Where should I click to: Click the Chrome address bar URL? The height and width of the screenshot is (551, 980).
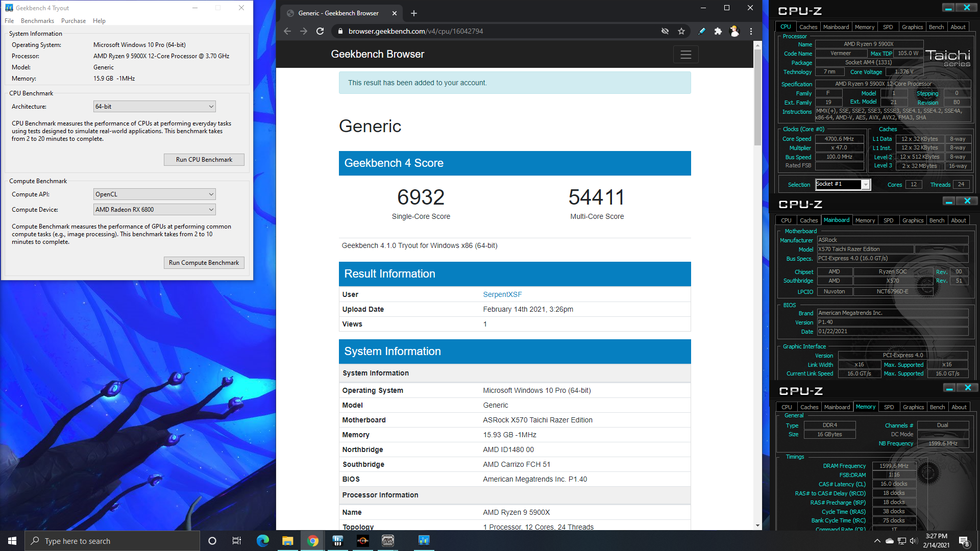(415, 31)
